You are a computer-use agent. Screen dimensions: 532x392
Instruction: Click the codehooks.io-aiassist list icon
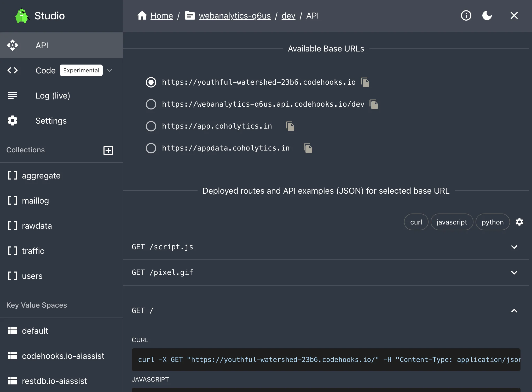click(13, 356)
